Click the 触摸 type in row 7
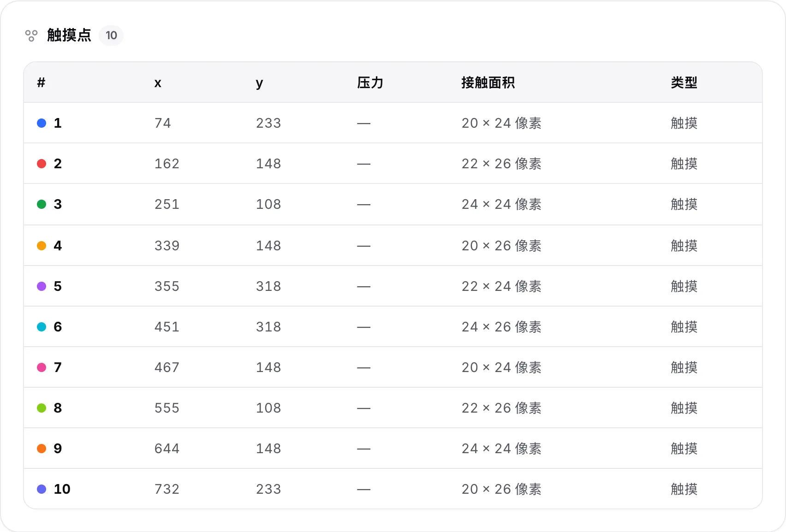The height and width of the screenshot is (532, 786). (684, 367)
